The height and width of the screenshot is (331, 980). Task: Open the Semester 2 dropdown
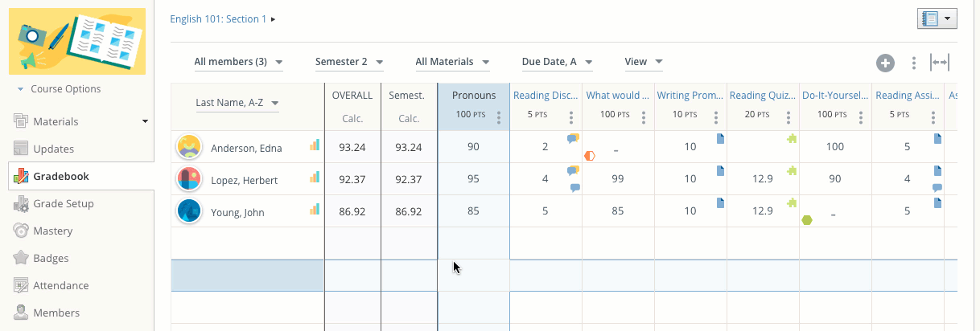(348, 62)
